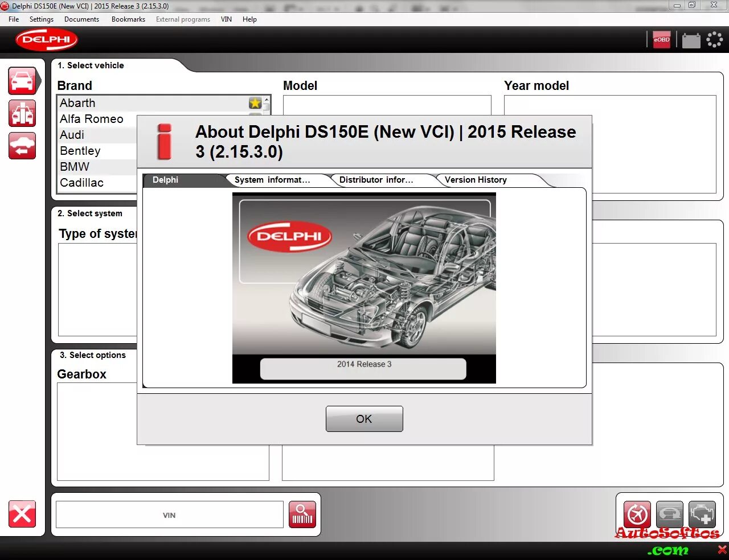Image resolution: width=729 pixels, height=560 pixels.
Task: Click the red flight recorder icon
Action: pos(637,514)
